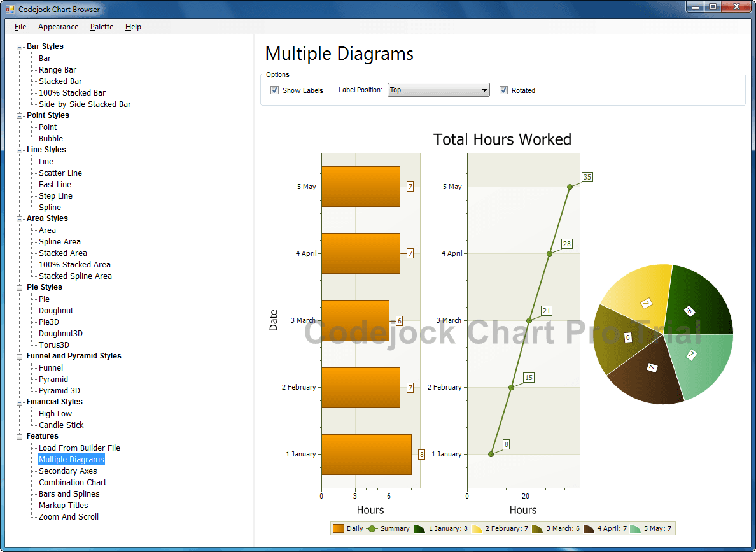The image size is (756, 552).
Task: Select Stacked Spline Area item
Action: [x=75, y=276]
